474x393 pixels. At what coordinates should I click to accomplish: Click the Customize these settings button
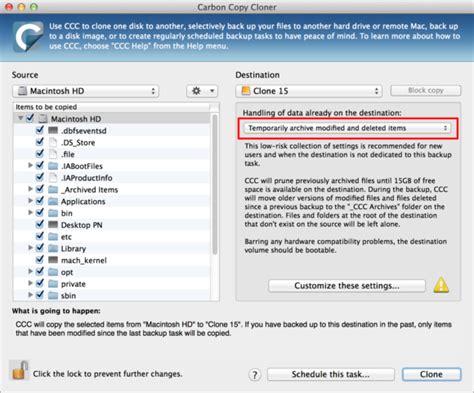coord(347,286)
